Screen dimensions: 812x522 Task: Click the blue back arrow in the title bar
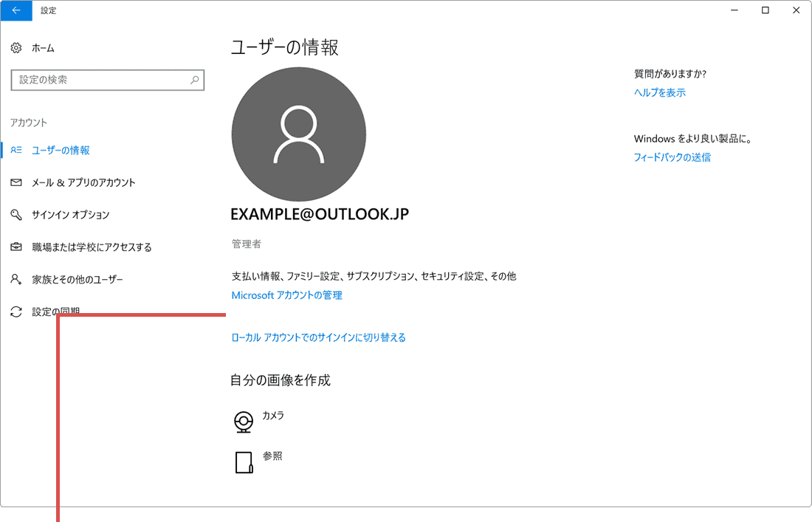[x=16, y=10]
